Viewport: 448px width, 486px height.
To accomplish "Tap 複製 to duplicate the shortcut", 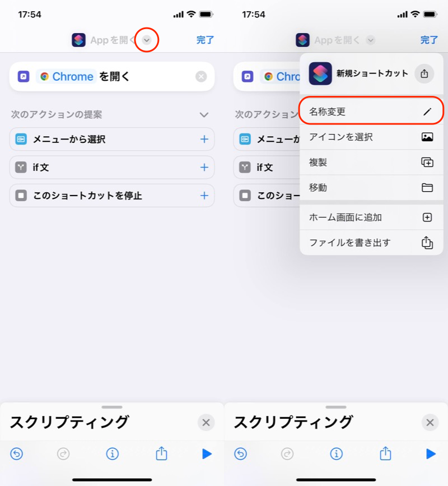I will click(371, 162).
